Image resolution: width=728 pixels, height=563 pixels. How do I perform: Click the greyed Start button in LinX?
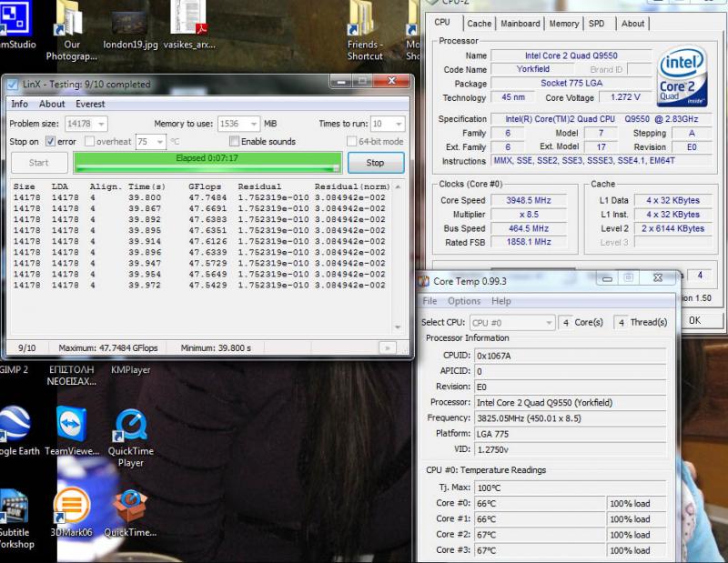click(x=38, y=163)
